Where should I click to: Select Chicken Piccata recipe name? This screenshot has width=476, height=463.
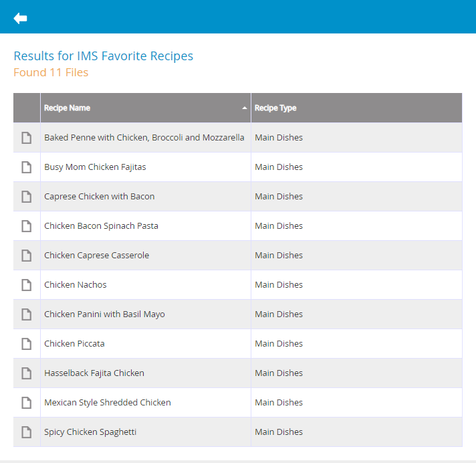[74, 344]
